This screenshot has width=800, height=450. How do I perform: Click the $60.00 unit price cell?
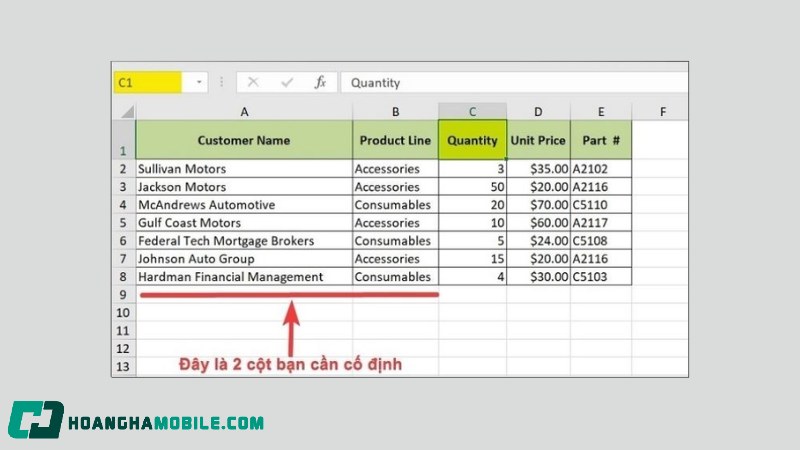[538, 222]
